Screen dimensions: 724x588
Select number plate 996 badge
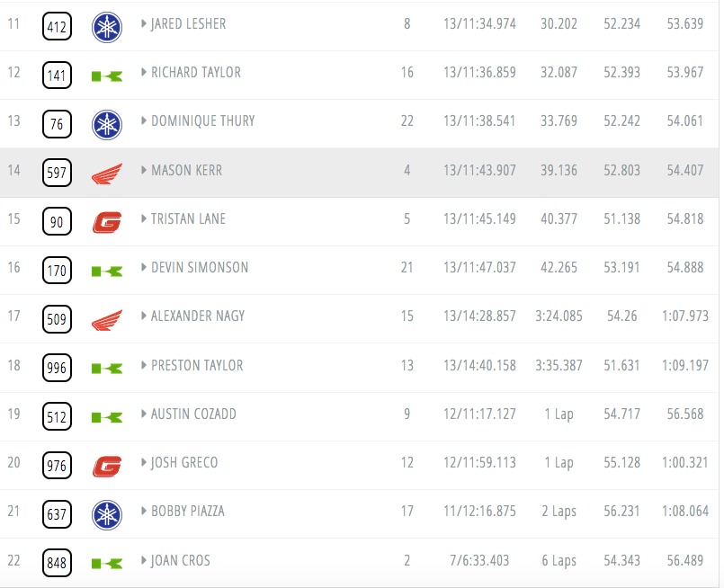[57, 368]
